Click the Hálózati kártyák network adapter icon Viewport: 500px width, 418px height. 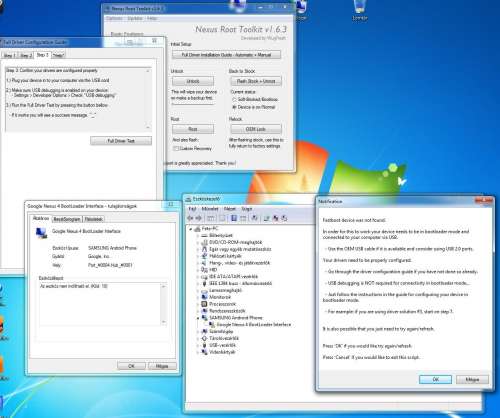click(x=205, y=256)
